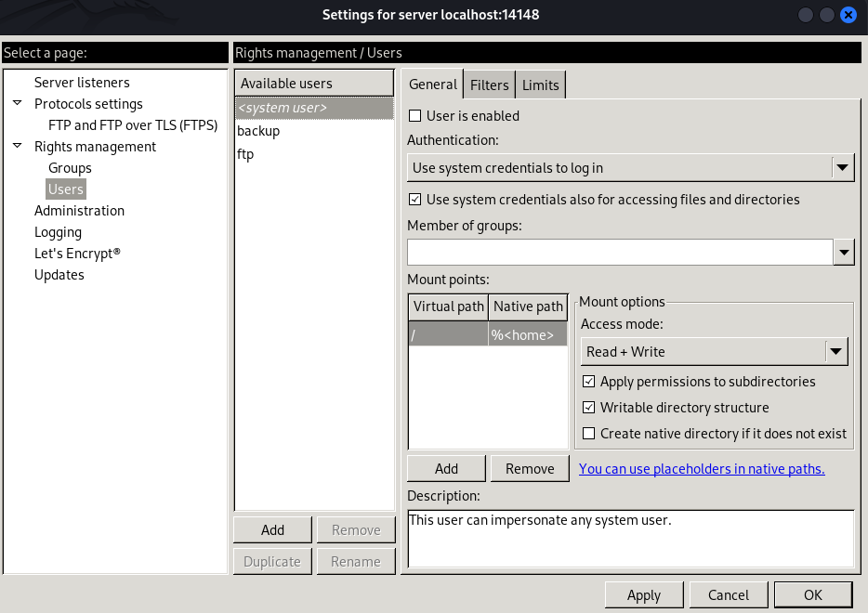Switch to the General tab

[432, 85]
